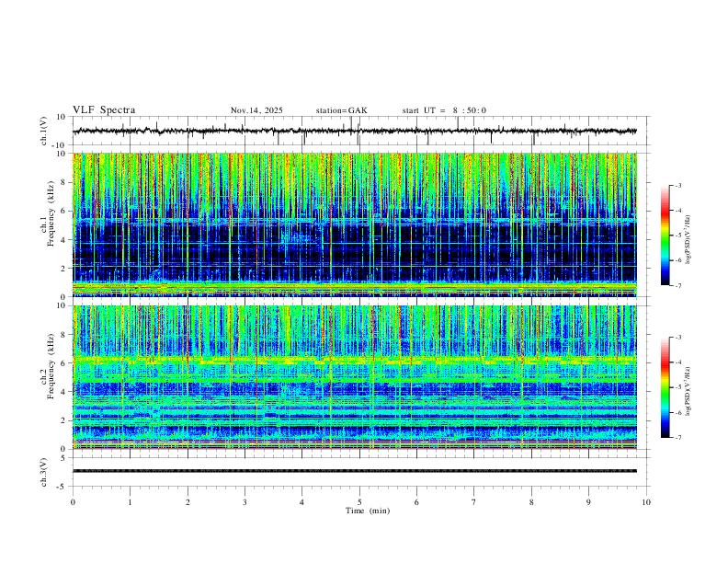Click the ch.2 color bar "log(PSD)(V²/Hz)" label
The image size is (728, 563).
click(688, 391)
